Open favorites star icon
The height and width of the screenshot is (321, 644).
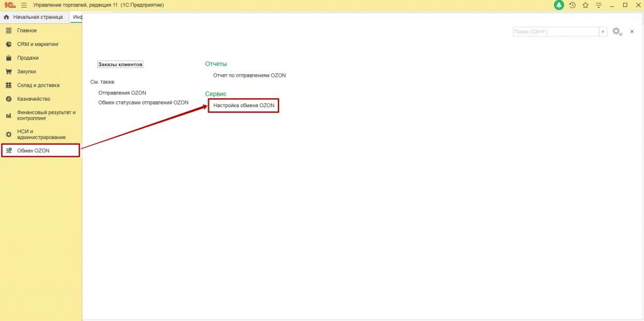[x=586, y=5]
